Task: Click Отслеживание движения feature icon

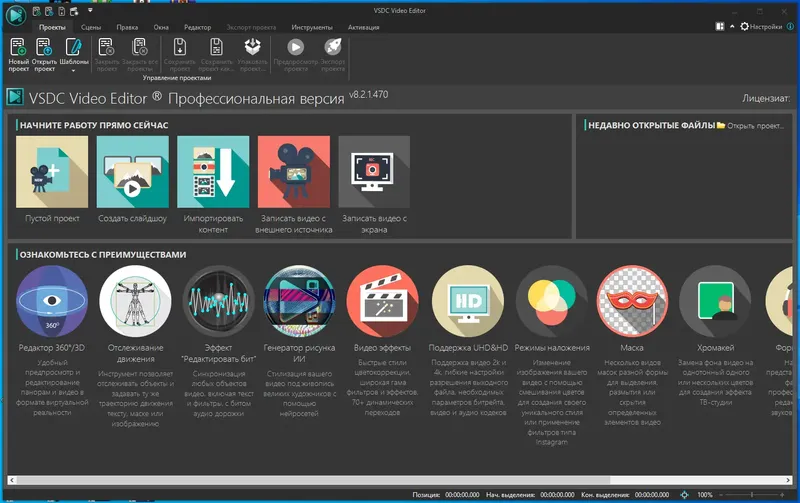Action: [135, 301]
